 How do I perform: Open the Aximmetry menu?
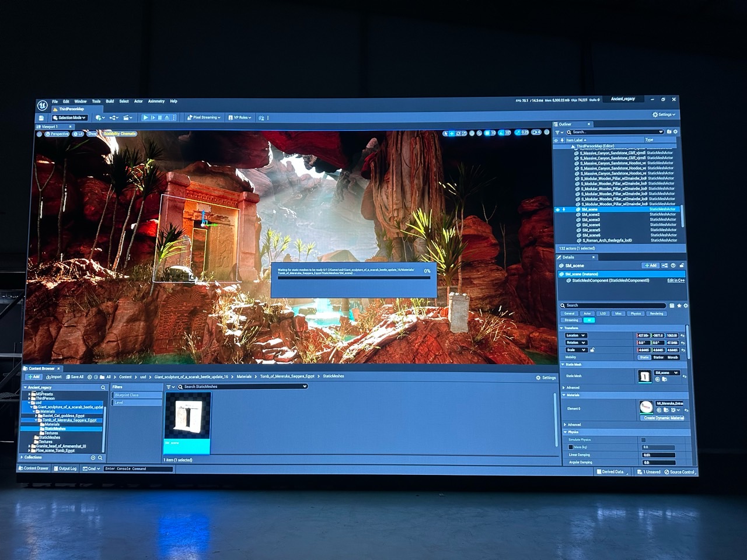click(156, 101)
